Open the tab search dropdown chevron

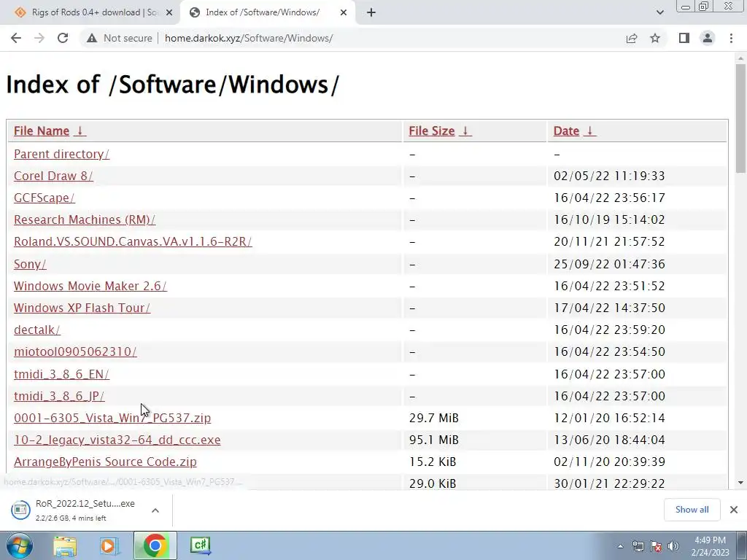click(659, 13)
